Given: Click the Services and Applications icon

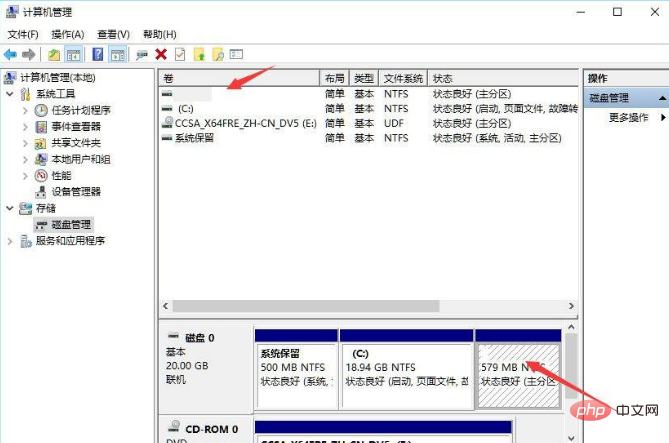Looking at the screenshot, I should [x=26, y=241].
